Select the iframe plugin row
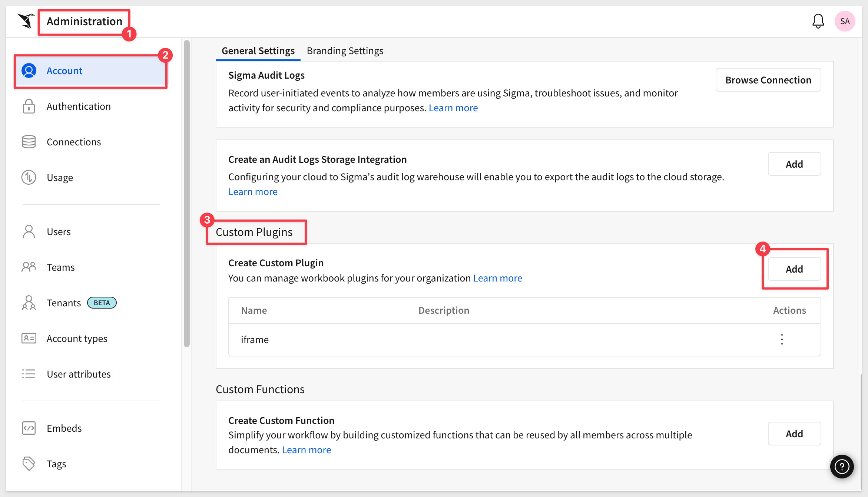 click(255, 339)
